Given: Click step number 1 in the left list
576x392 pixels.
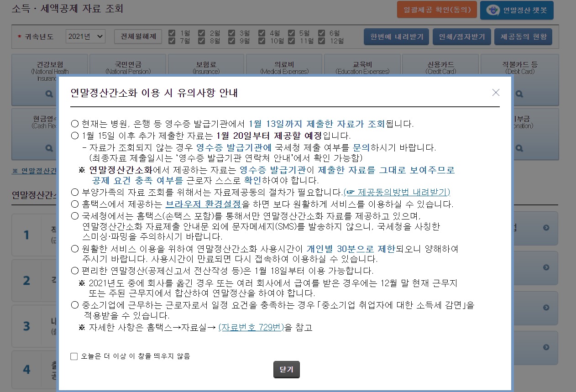Looking at the screenshot, I should coord(26,235).
